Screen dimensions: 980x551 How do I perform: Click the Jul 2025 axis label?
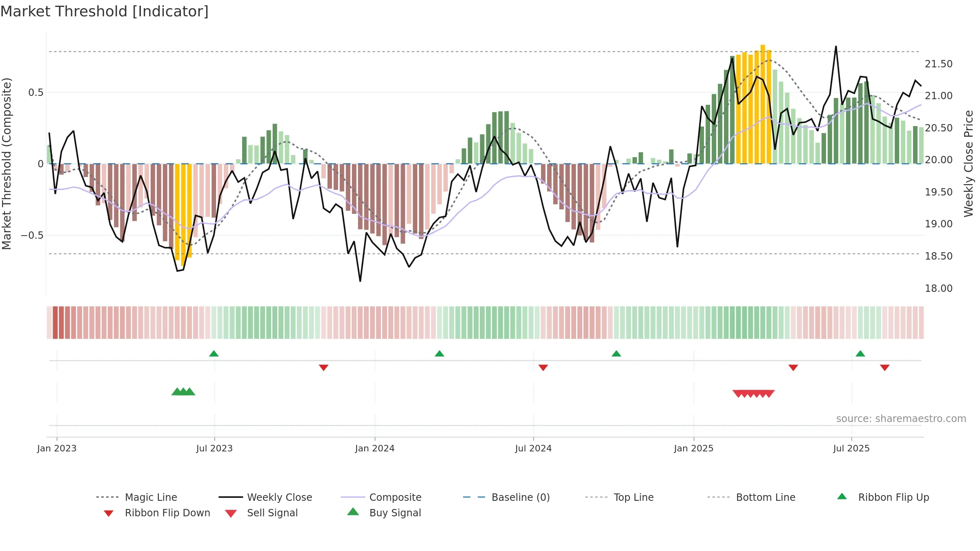(x=851, y=448)
